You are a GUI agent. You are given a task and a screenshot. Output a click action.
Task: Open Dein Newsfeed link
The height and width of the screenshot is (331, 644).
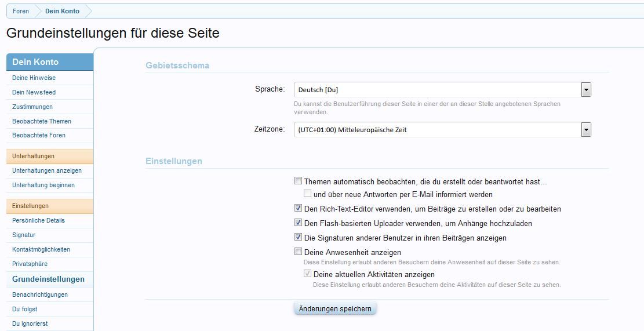pyautogui.click(x=34, y=92)
